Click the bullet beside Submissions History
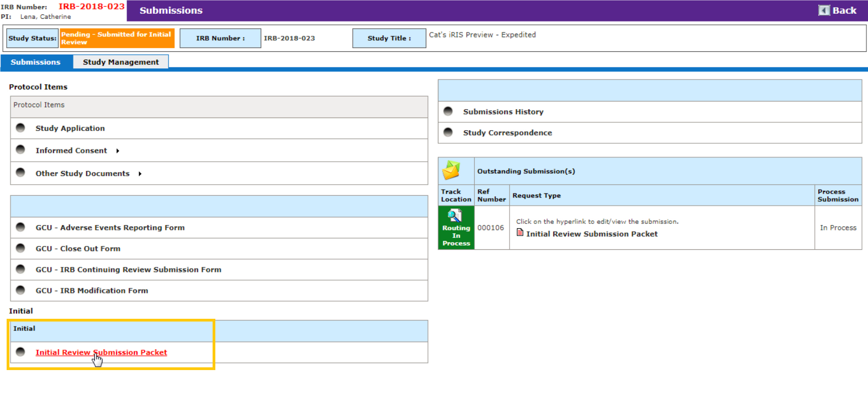Viewport: 868px width, 396px height. click(x=448, y=111)
